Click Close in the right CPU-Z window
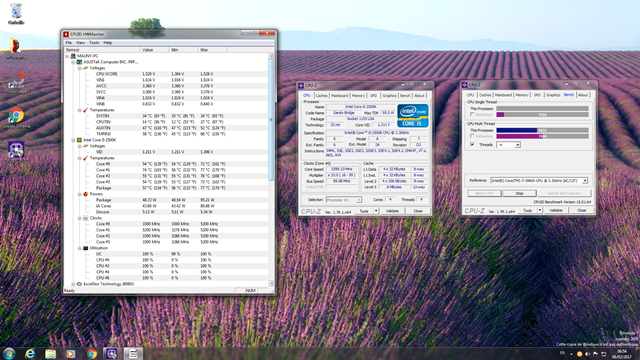Image resolution: width=640 pixels, height=360 pixels. click(582, 210)
